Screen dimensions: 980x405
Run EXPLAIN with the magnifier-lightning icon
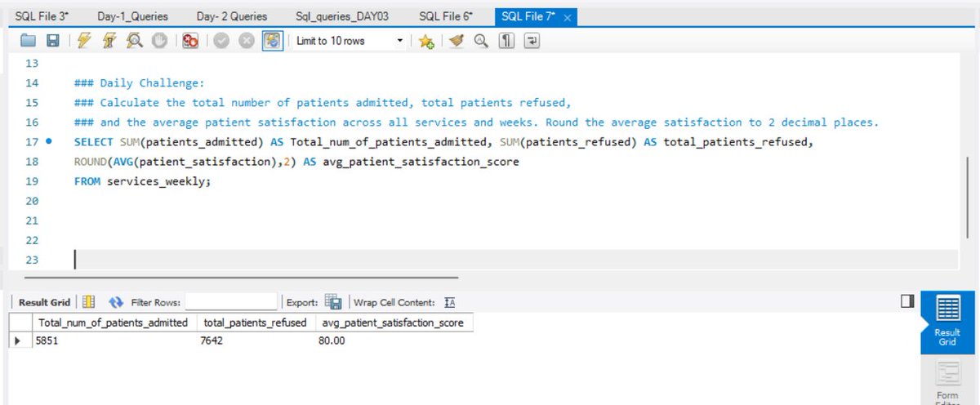136,41
